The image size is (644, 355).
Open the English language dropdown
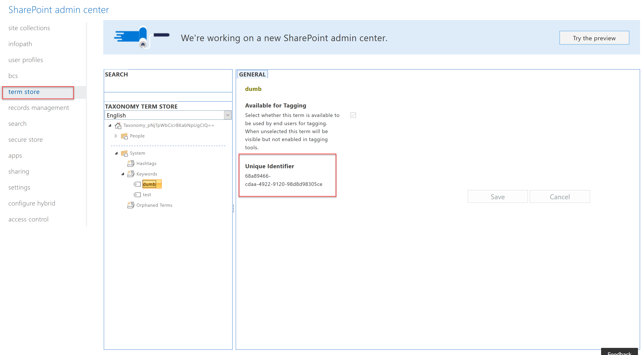(168, 115)
